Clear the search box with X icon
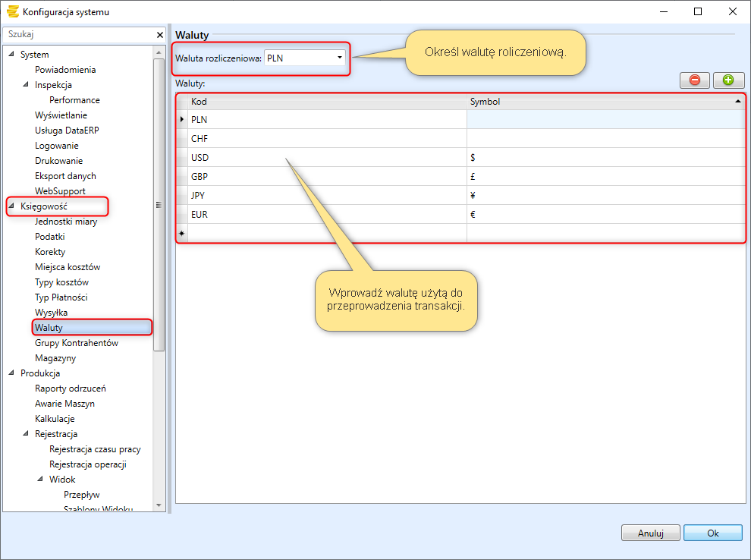 click(x=159, y=35)
